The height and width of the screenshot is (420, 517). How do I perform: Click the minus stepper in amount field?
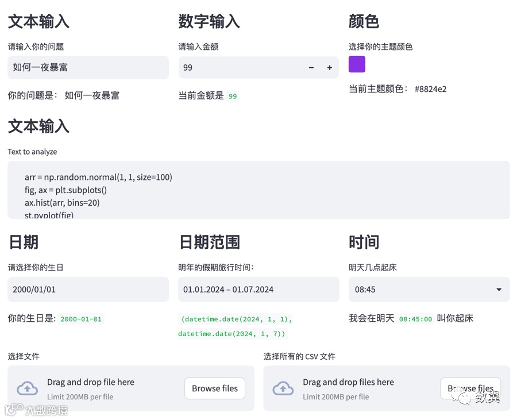(x=311, y=68)
